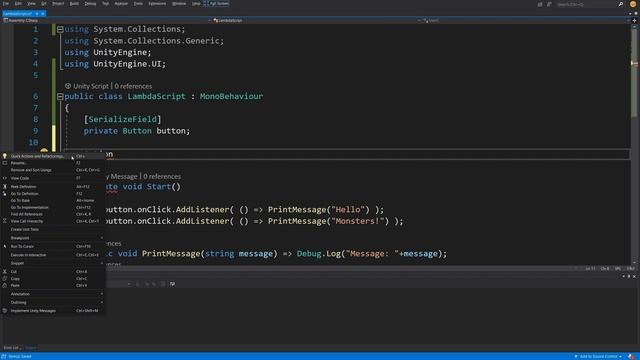This screenshot has height=360, width=640.
Task: Open the Tools menu
Action: 138,4
